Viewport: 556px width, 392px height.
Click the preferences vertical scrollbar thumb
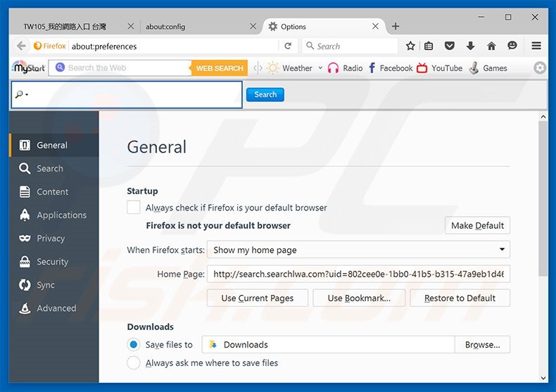[543, 198]
